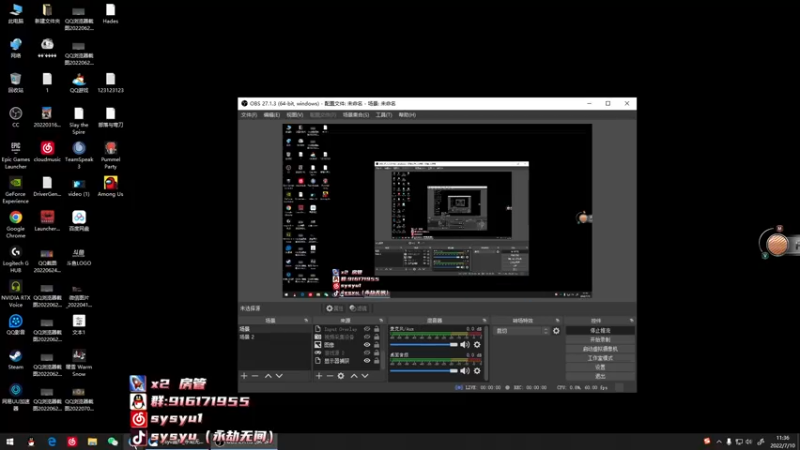
Task: Open the 场景集合(S) Scene Collection menu
Action: coord(356,115)
